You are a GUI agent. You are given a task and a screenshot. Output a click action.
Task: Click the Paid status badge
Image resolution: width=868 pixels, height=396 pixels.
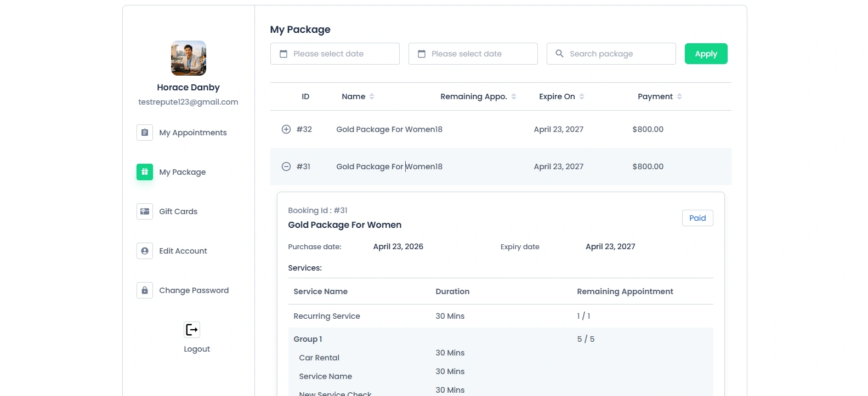click(x=697, y=218)
